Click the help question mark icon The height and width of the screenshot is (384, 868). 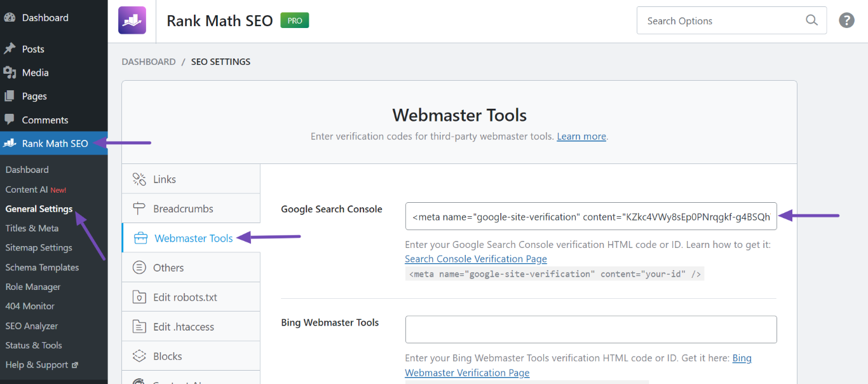point(846,20)
